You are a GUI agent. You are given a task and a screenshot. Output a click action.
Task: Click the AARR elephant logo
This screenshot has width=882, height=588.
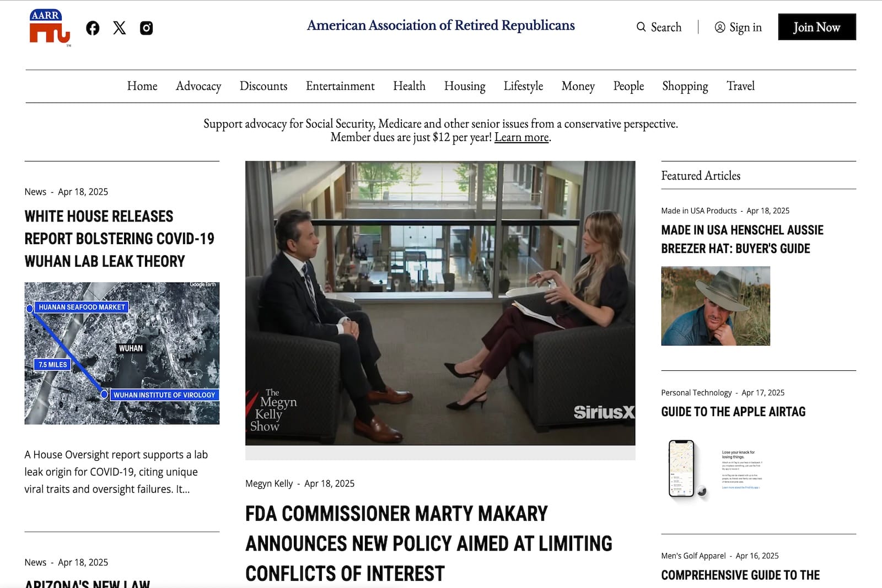[x=49, y=26]
